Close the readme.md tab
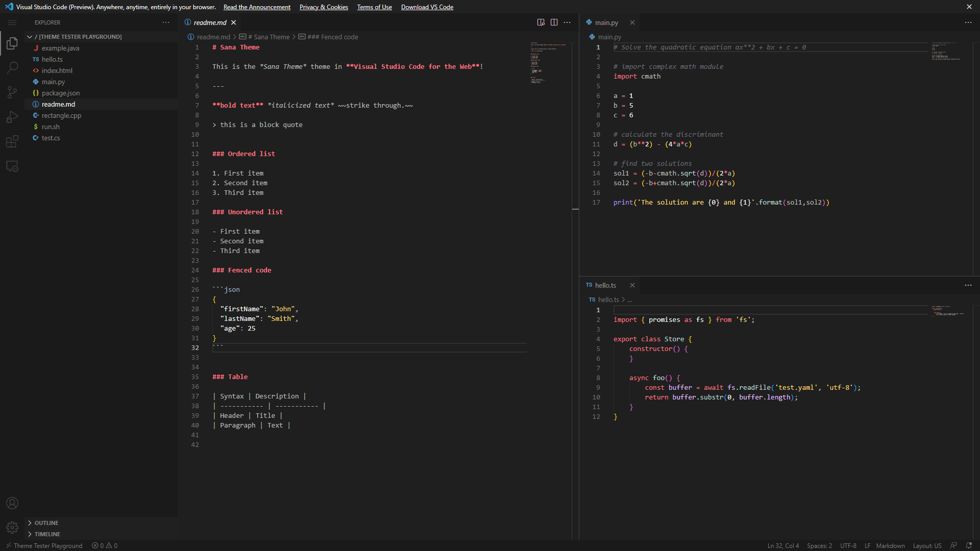The width and height of the screenshot is (980, 551). (234, 22)
